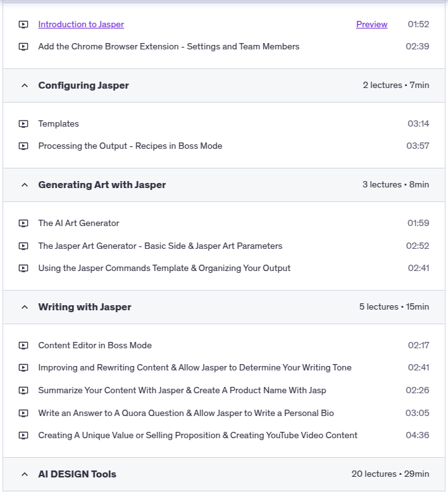Click video icon beside Jasper Commands Template lecture

23,268
